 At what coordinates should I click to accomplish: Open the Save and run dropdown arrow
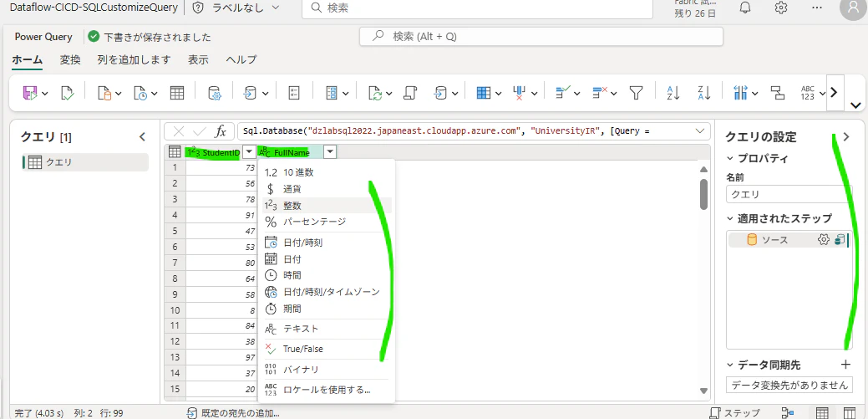click(x=45, y=93)
